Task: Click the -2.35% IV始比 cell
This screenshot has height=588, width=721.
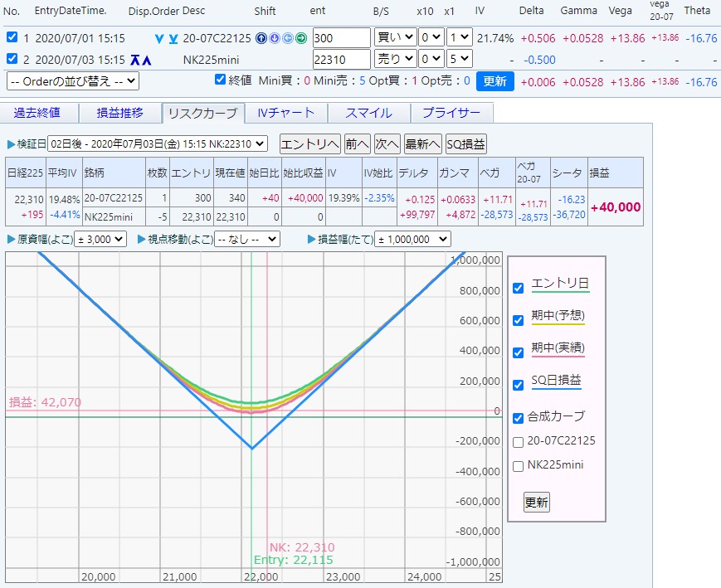Action: (379, 198)
